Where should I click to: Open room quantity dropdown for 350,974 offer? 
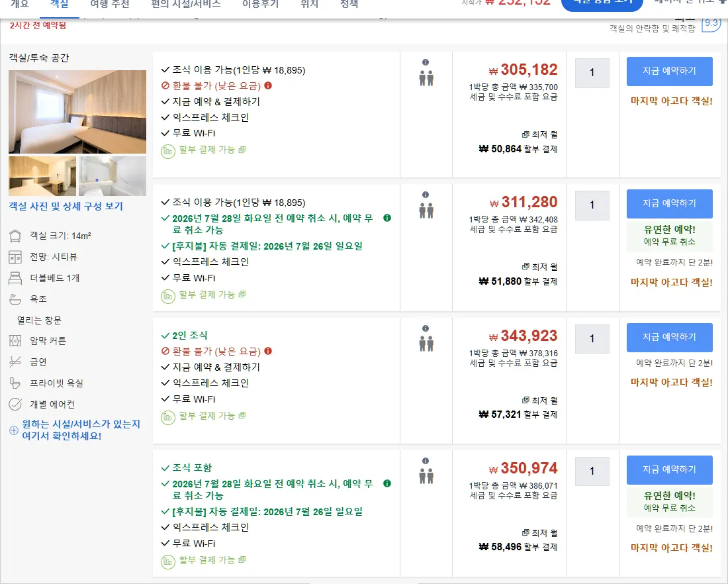592,471
